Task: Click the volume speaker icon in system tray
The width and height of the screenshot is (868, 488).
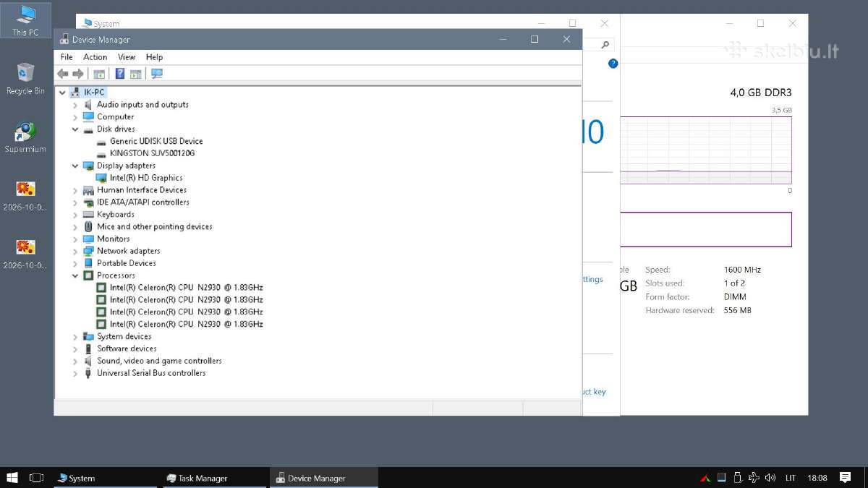Action: click(770, 477)
